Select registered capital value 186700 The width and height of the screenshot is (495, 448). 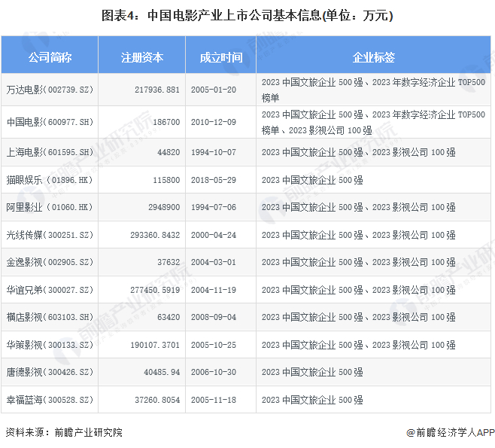click(x=166, y=122)
